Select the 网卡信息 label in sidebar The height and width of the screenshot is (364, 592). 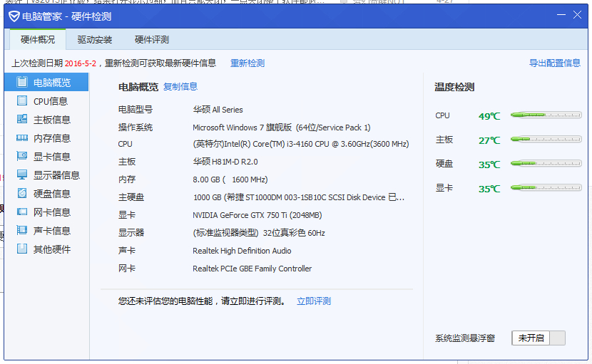(x=52, y=212)
